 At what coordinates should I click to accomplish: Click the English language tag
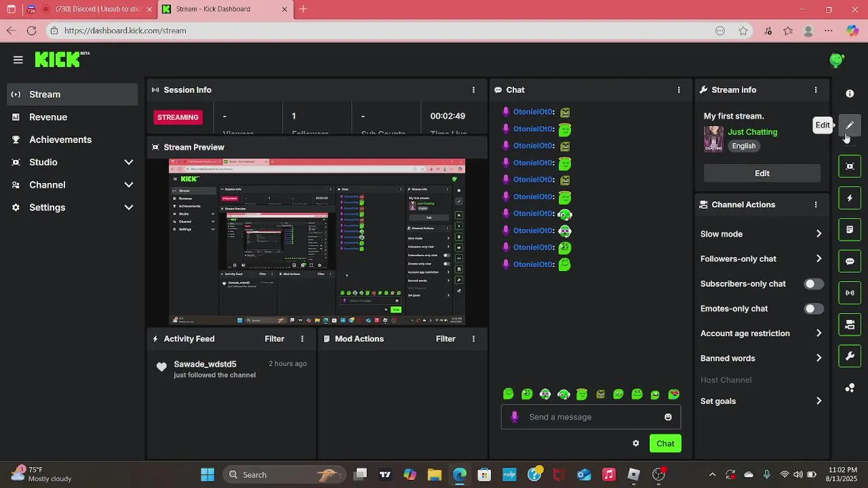[744, 146]
